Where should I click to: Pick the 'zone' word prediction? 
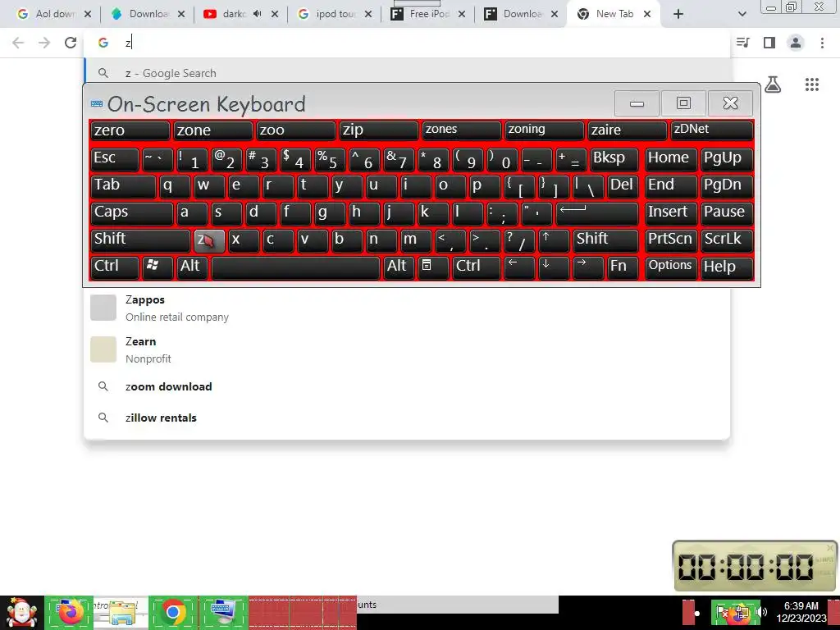[213, 130]
